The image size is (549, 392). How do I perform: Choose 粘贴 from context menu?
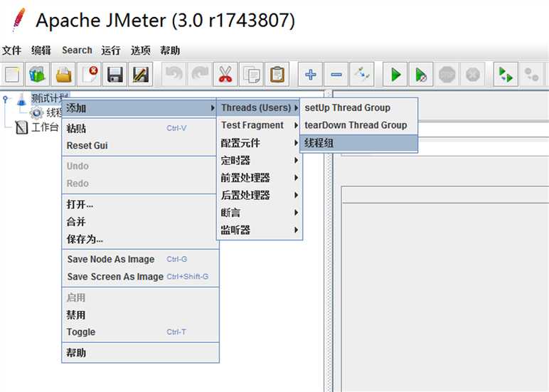click(x=140, y=128)
